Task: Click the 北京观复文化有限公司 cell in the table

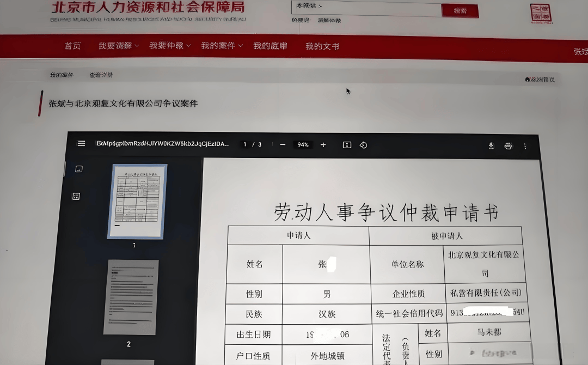Action: tap(484, 264)
